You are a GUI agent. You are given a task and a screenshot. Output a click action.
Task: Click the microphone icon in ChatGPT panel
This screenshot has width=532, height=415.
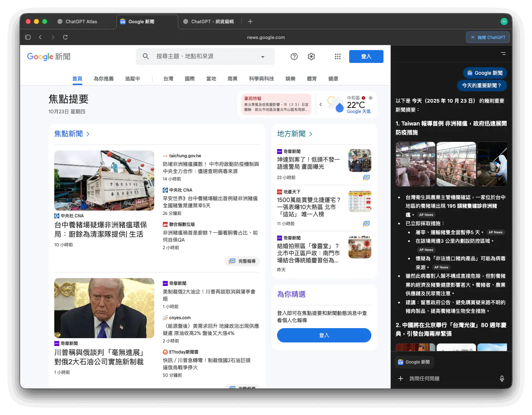(x=502, y=379)
